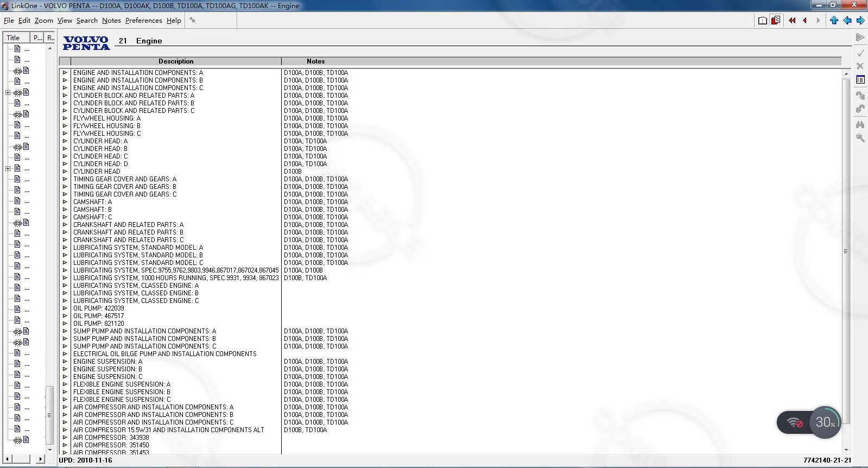Open the Notes menu
The height and width of the screenshot is (468, 868).
[111, 21]
